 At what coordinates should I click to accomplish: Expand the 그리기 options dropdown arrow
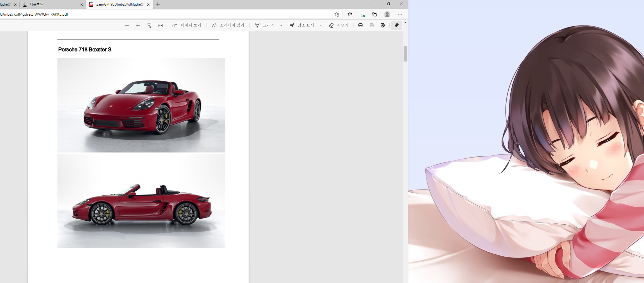coord(281,25)
